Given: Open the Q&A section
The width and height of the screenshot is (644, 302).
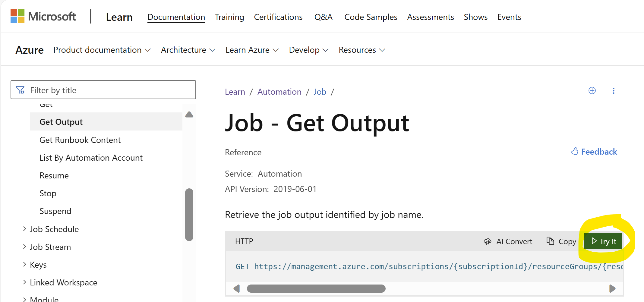Looking at the screenshot, I should pos(324,17).
